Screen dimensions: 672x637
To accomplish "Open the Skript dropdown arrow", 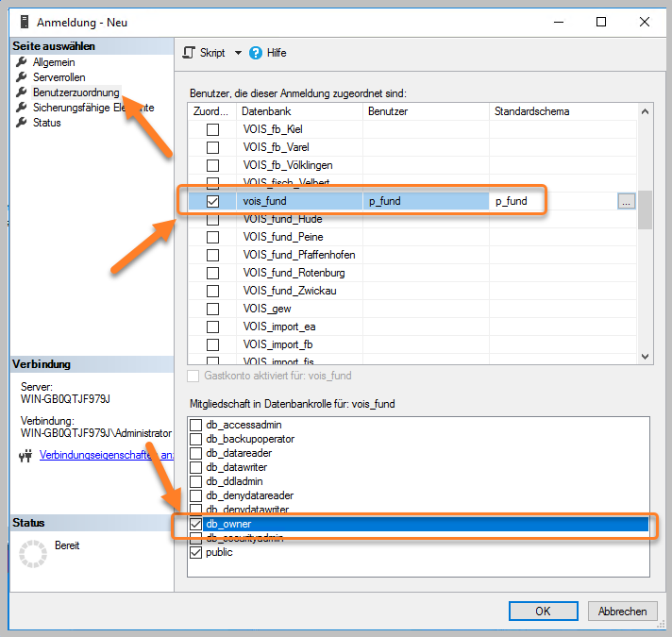I will click(238, 53).
